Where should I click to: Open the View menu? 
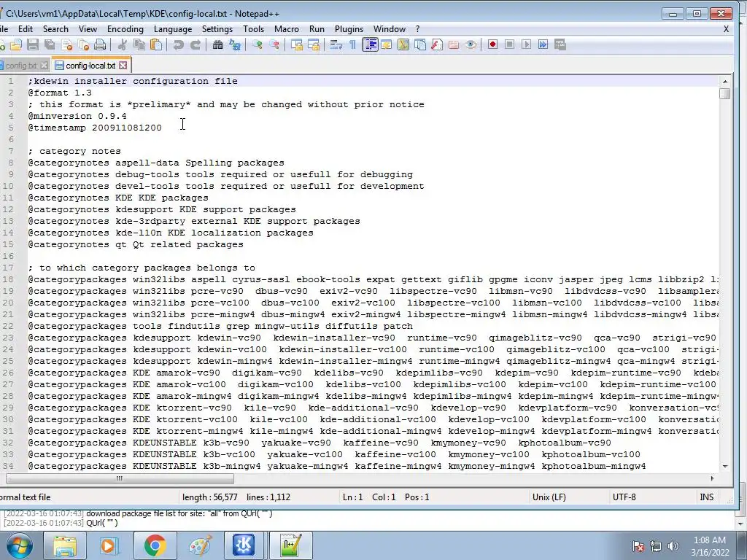[88, 29]
